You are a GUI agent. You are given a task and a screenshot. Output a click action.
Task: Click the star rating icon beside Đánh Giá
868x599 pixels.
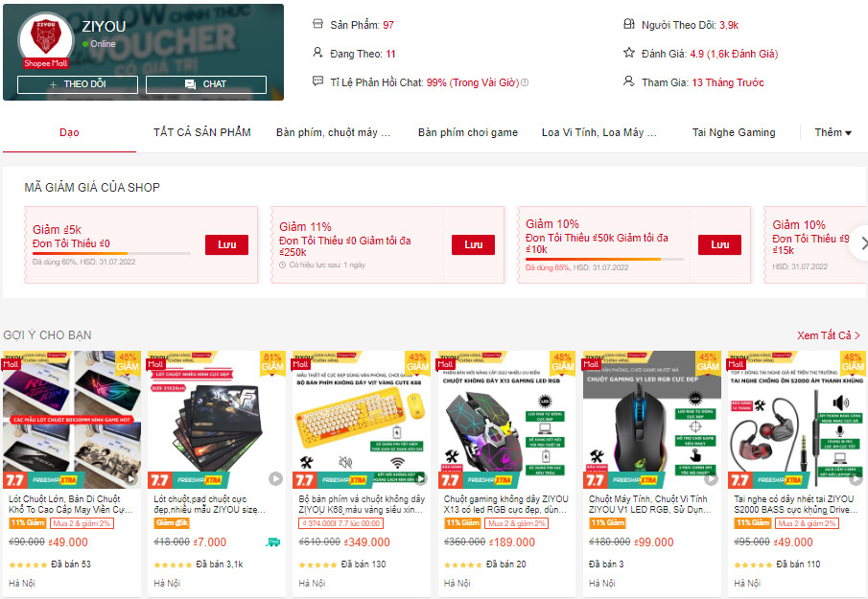(x=629, y=53)
